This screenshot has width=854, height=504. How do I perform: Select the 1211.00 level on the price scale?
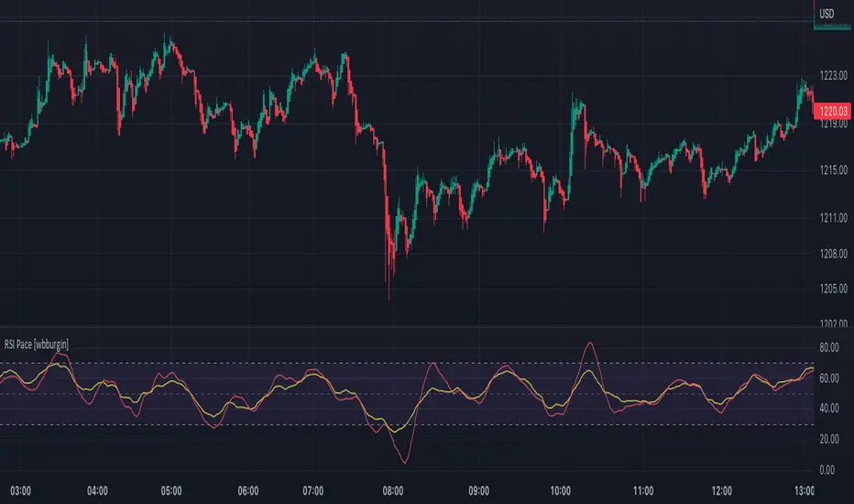pos(833,218)
